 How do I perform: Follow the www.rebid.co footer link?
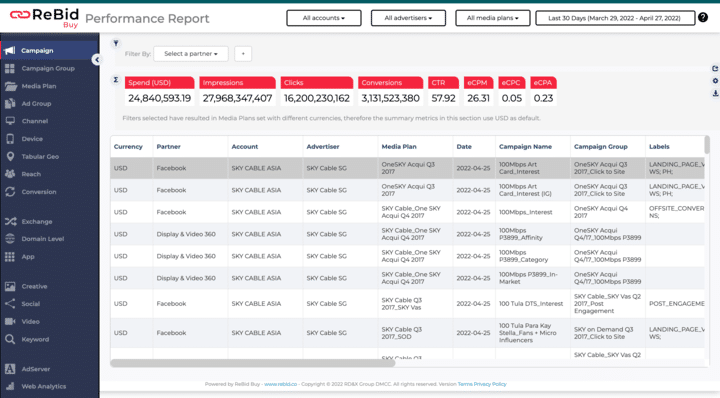coord(281,384)
